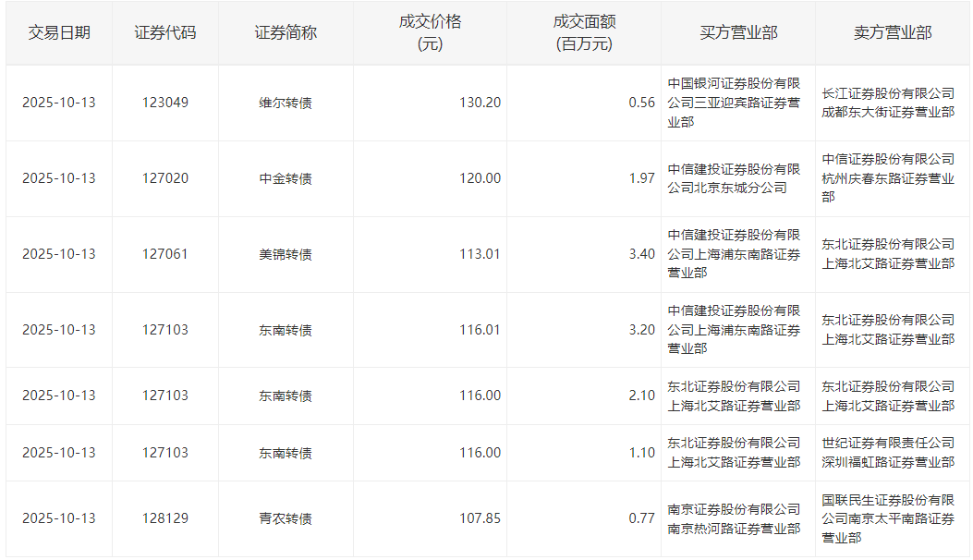Click 东南转债 in the 1.10 amount row
This screenshot has height=560, width=973.
[x=286, y=453]
